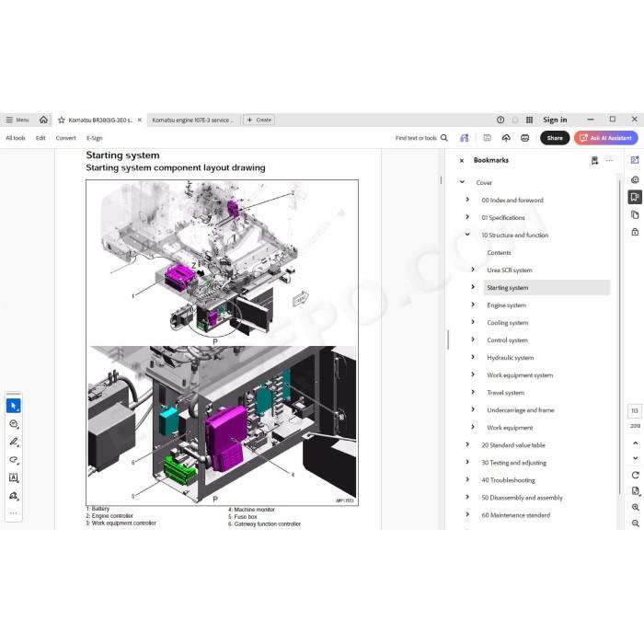The width and height of the screenshot is (644, 644).
Task: Open the Travel system bookmark
Action: pos(506,393)
